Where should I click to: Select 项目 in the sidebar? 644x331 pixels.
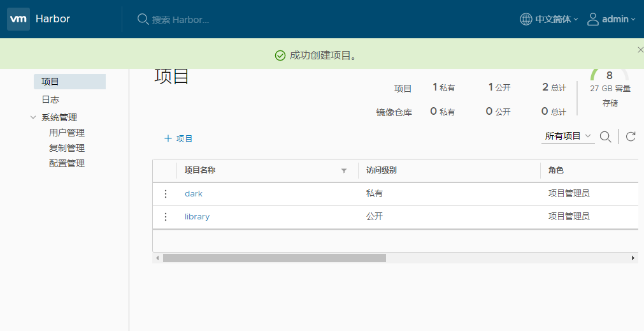[x=70, y=82]
